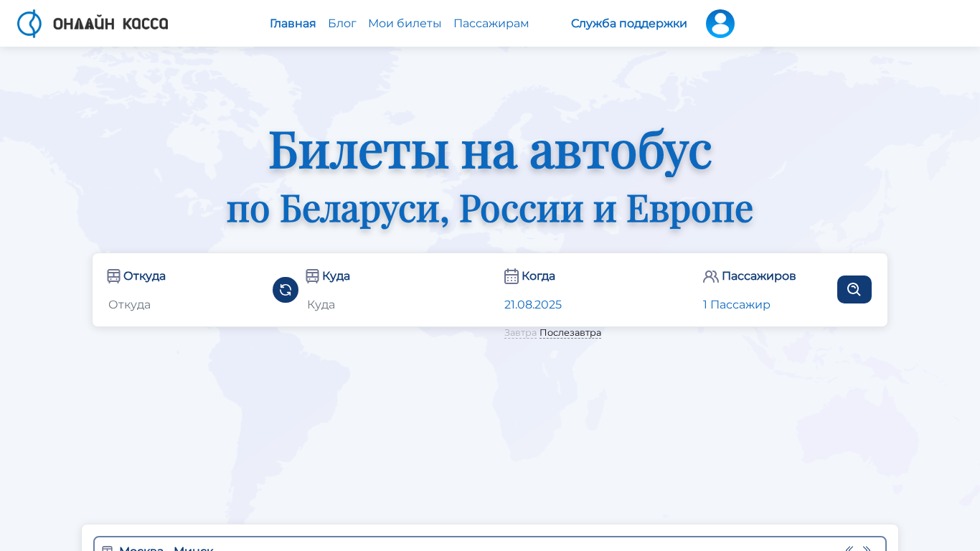
Task: Click the Москва - Минск route card
Action: [x=490, y=544]
